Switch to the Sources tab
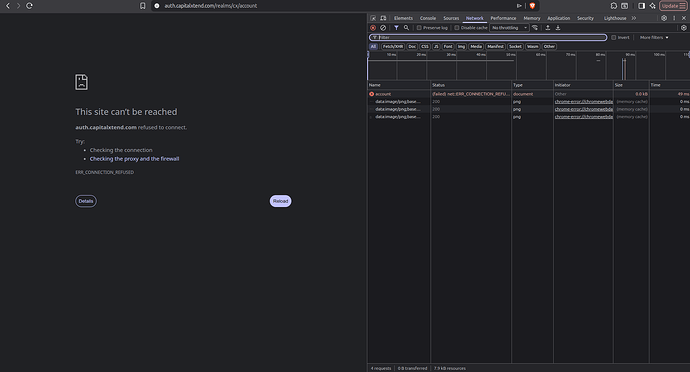Image resolution: width=690 pixels, height=372 pixels. coord(451,18)
